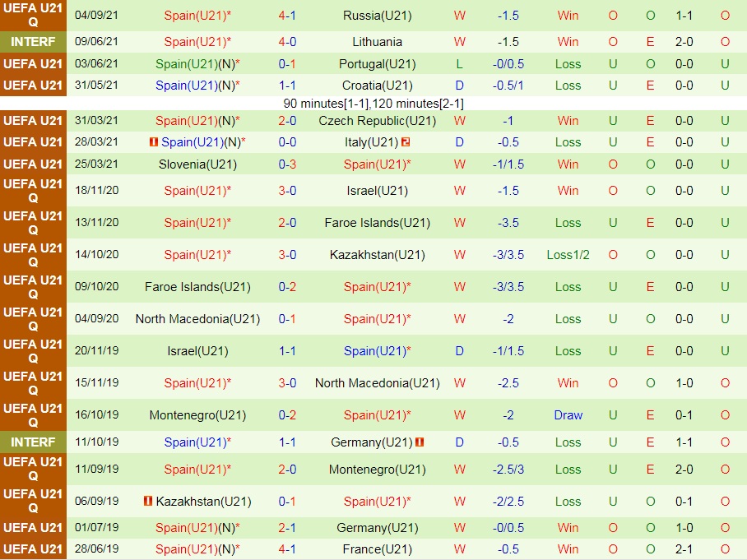Open Russia(U21) team link
This screenshot has width=747, height=560.
[378, 16]
